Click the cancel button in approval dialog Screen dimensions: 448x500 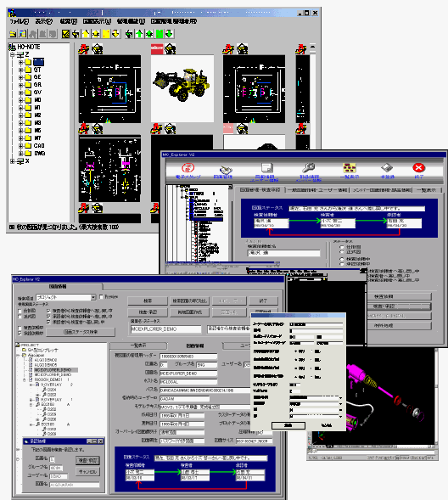(87, 472)
